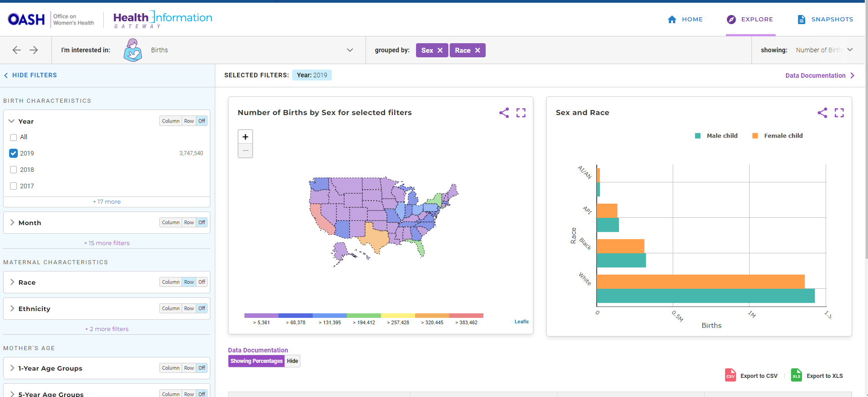Check the All years checkbox
The width and height of the screenshot is (868, 397).
tap(13, 137)
